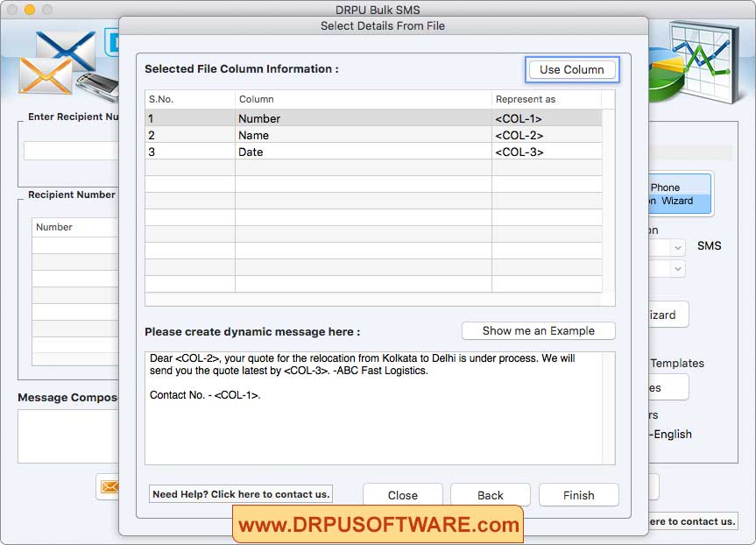Click the <COL-1> represent-as cell
Viewport: 756px width, 545px height.
pyautogui.click(x=547, y=118)
